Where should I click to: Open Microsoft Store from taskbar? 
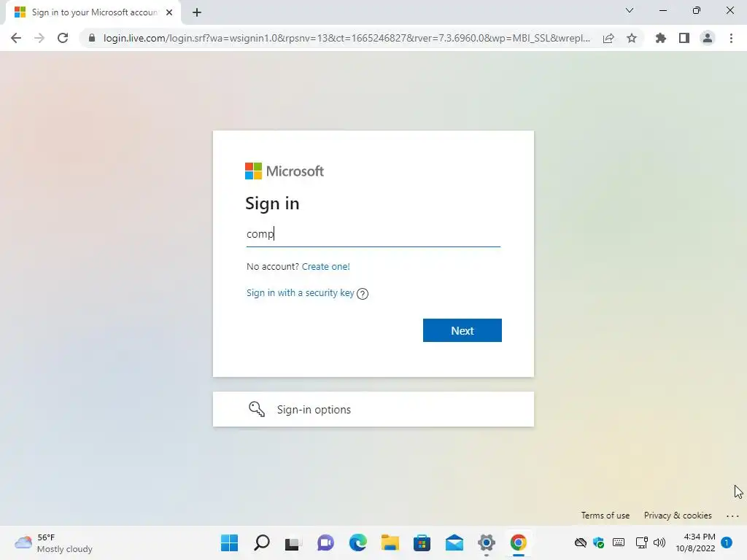click(422, 542)
